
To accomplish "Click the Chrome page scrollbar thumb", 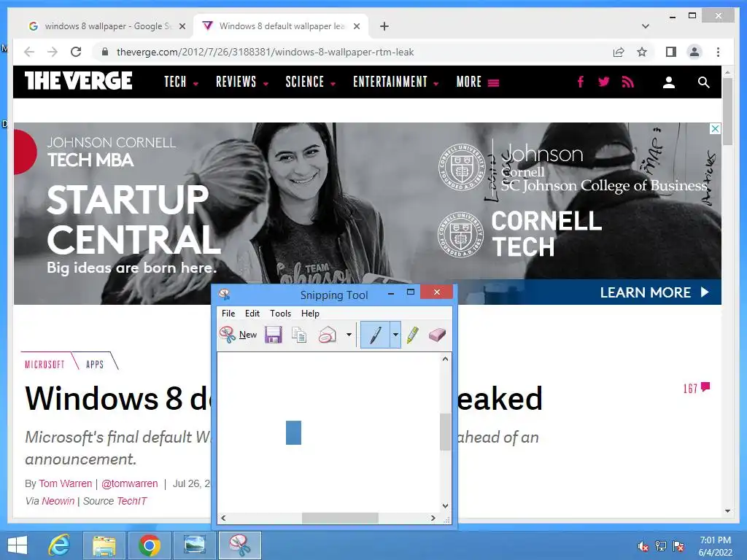I will (x=727, y=111).
